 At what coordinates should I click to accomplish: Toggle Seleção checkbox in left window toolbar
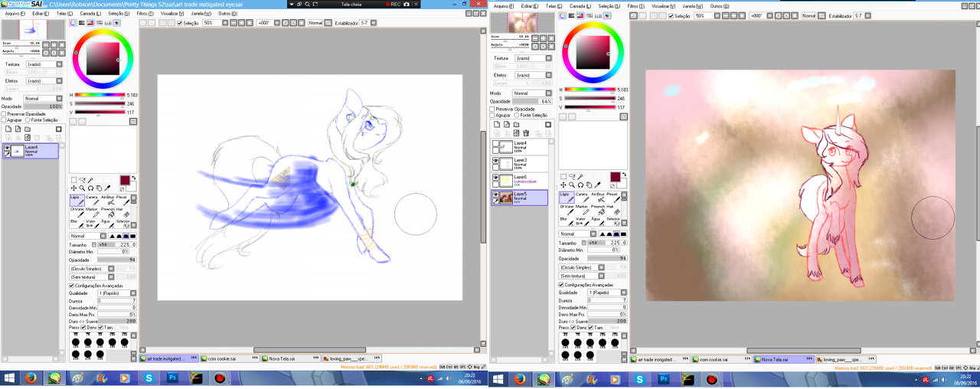click(x=181, y=23)
